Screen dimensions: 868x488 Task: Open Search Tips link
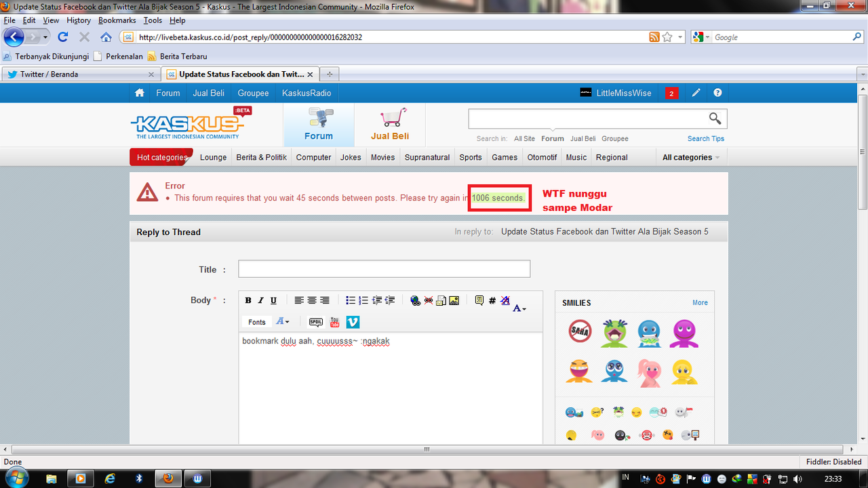[x=705, y=138]
